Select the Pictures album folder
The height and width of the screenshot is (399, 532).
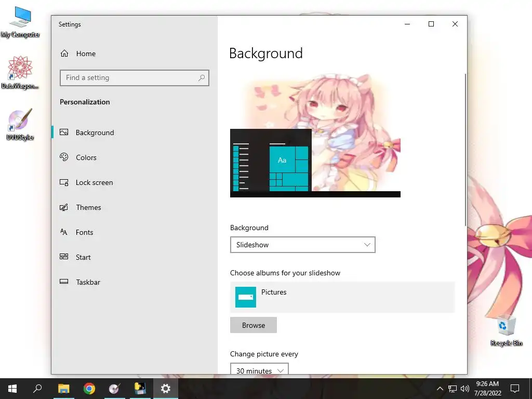point(342,297)
